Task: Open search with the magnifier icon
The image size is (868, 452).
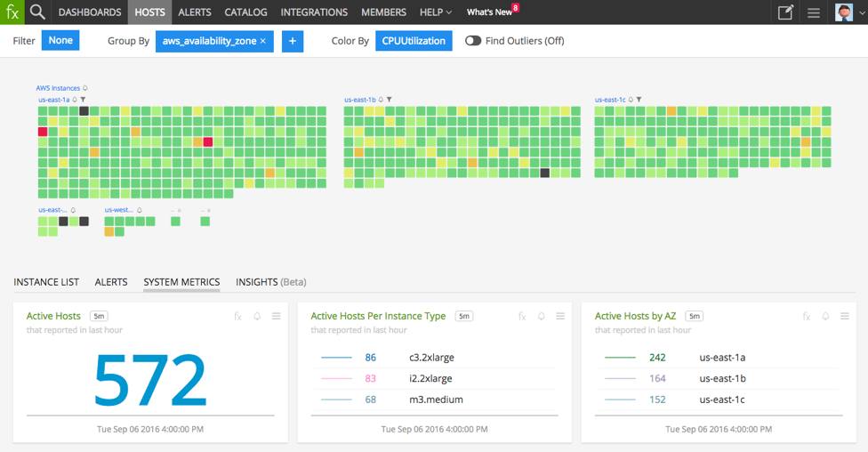Action: pos(37,12)
